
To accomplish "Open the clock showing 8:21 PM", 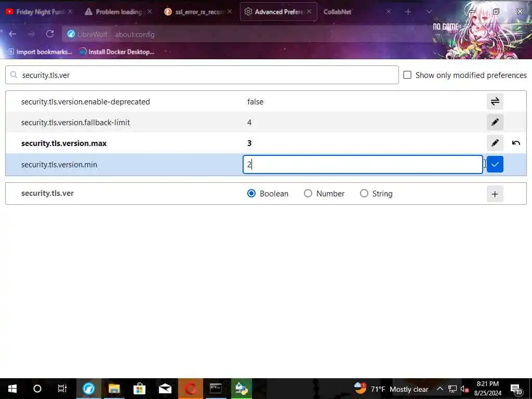I will point(487,389).
